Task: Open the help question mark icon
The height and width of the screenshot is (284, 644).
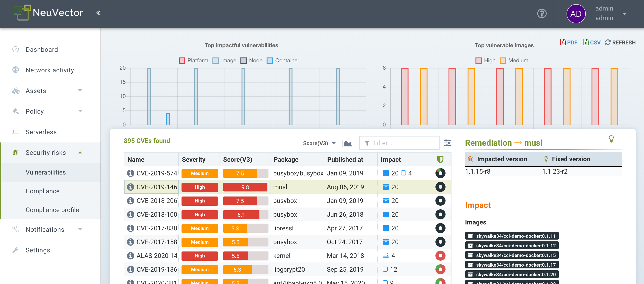Action: [x=542, y=14]
